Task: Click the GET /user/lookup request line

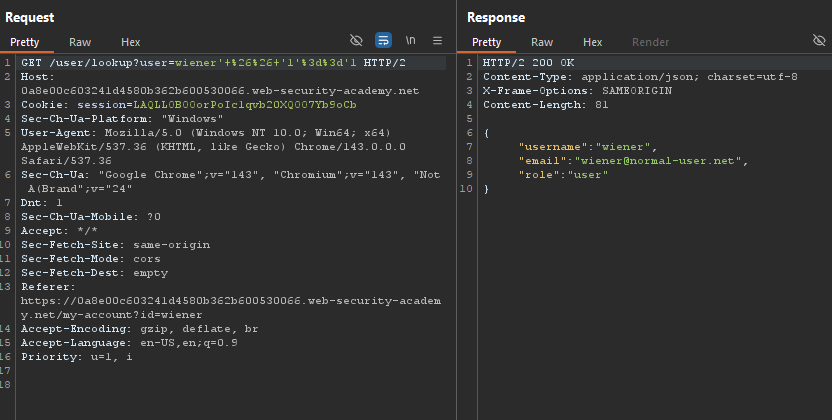Action: coord(213,63)
